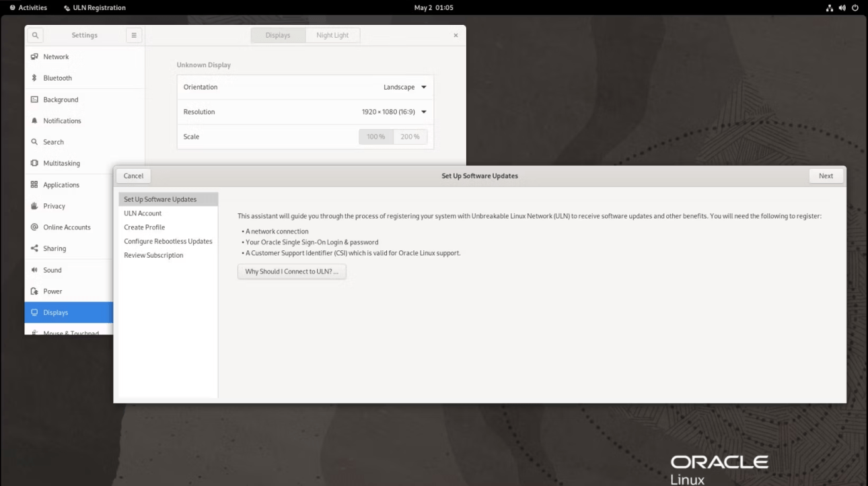Open Sharing settings in sidebar

click(x=69, y=248)
